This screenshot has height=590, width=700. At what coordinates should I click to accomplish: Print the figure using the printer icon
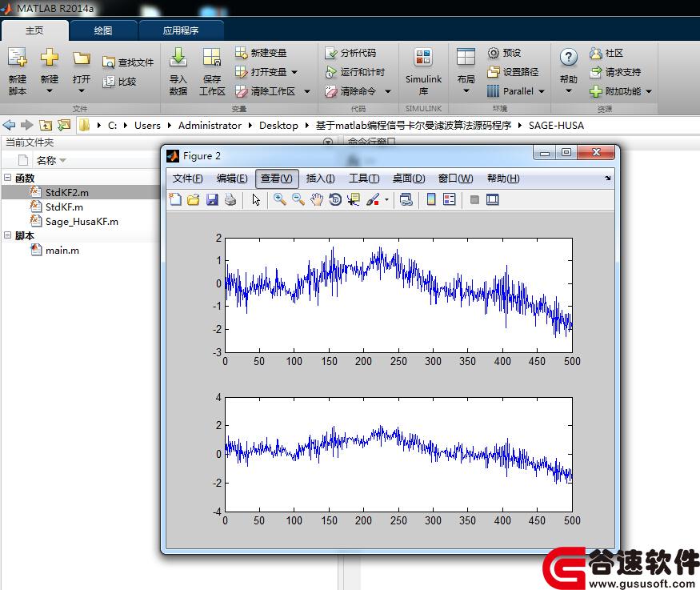pos(230,199)
